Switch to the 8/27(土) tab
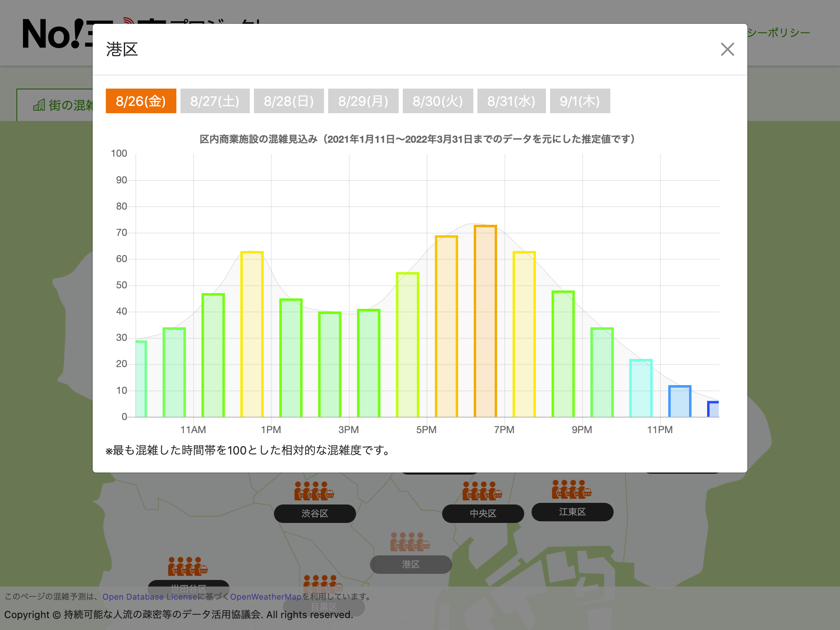The height and width of the screenshot is (630, 840). (215, 101)
